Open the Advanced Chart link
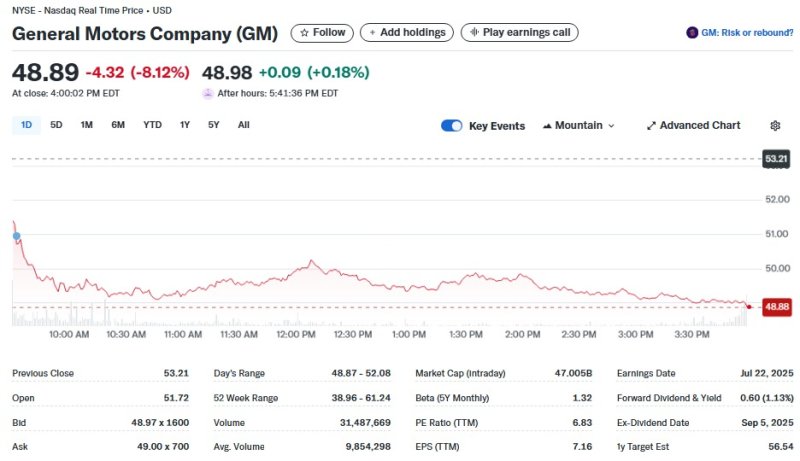Screen dimensions: 800x461 [693, 125]
